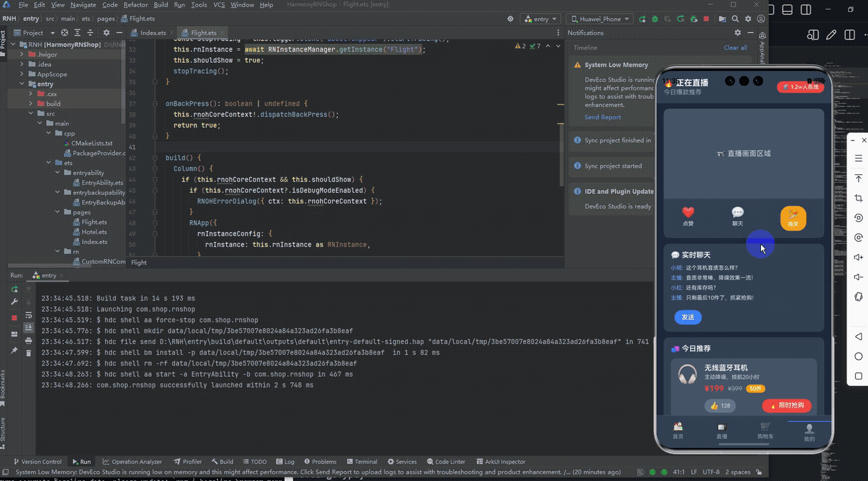Open the user account avatar icon
868x481 pixels.
coord(761,19)
